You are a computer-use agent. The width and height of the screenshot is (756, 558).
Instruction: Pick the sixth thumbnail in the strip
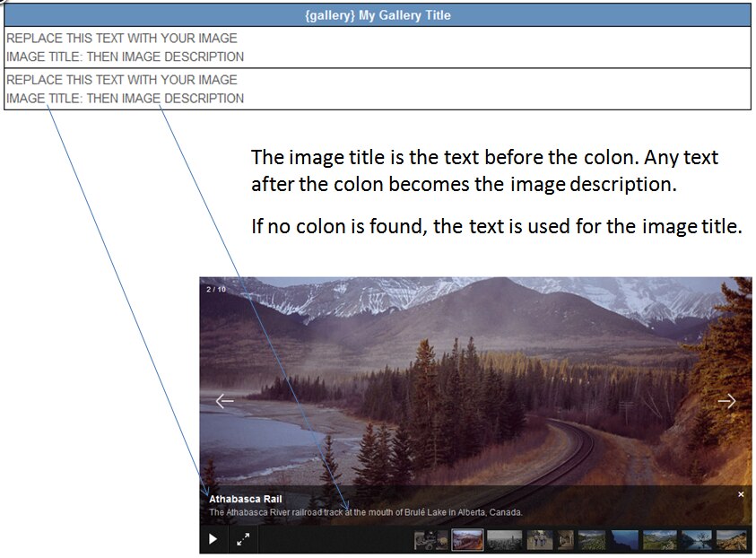[592, 539]
